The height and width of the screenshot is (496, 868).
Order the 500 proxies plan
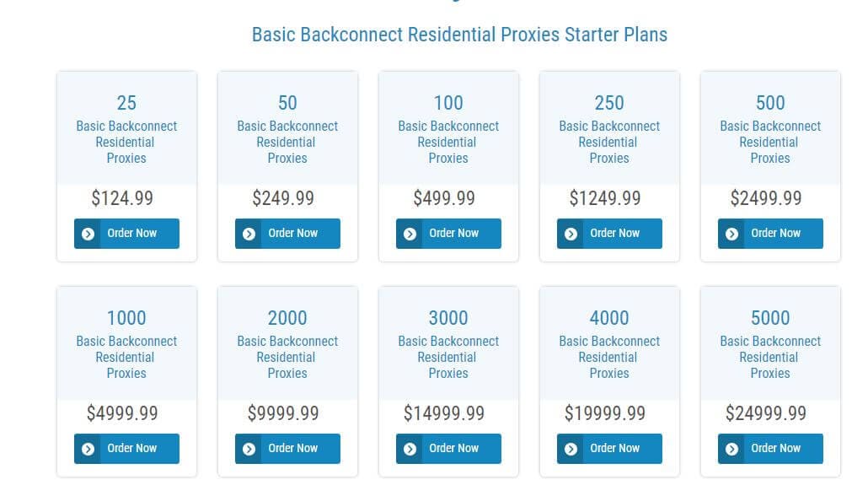770,234
